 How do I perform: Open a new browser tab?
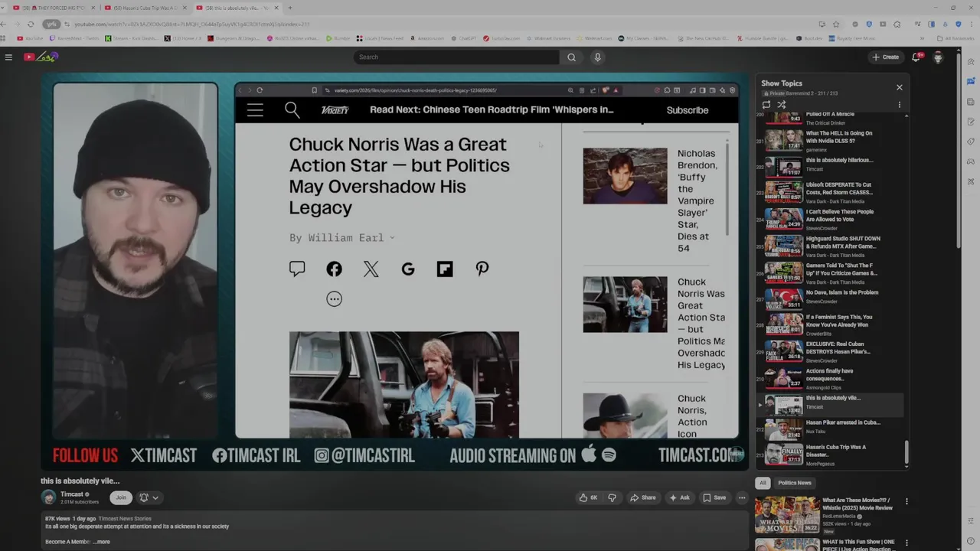(x=289, y=8)
